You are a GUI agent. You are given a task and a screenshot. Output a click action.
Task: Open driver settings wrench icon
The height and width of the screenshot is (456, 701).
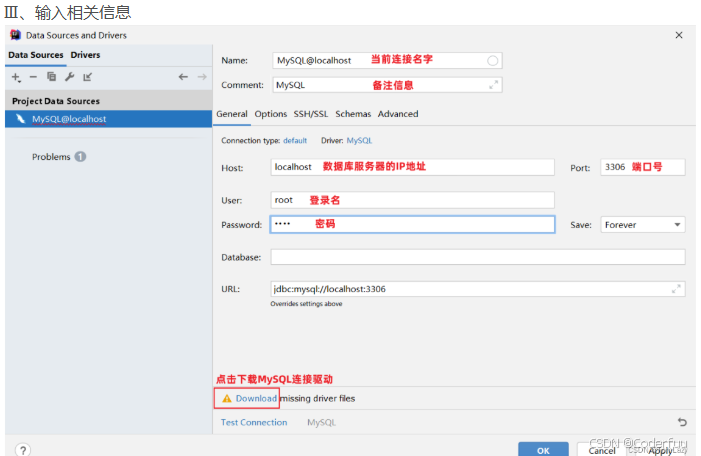tap(69, 77)
